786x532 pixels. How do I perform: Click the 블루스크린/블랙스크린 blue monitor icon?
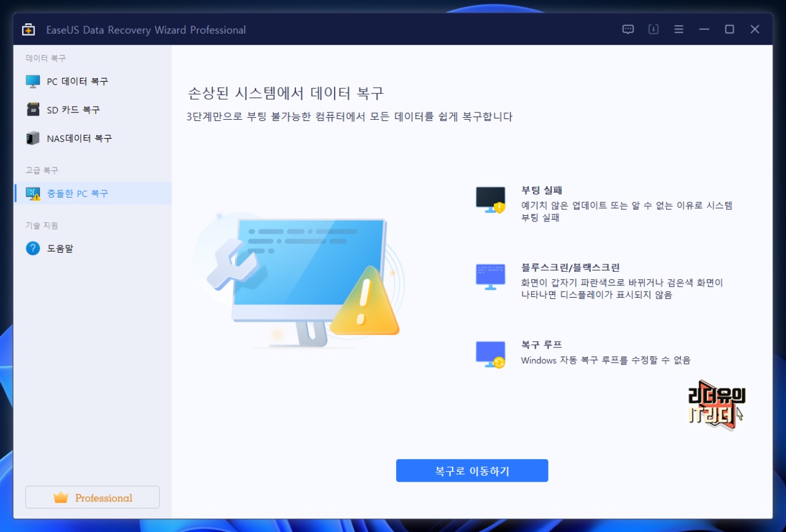(x=491, y=276)
